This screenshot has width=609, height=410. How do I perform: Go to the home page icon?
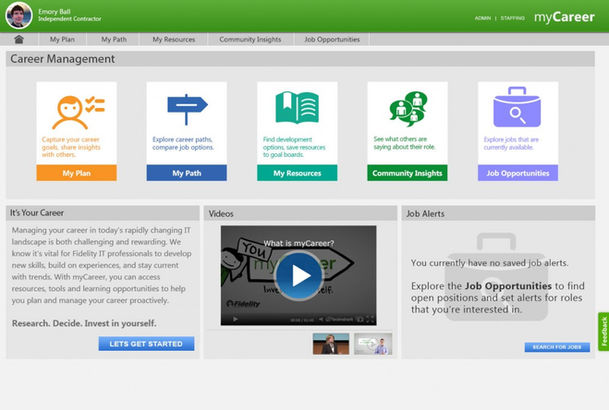tap(19, 39)
